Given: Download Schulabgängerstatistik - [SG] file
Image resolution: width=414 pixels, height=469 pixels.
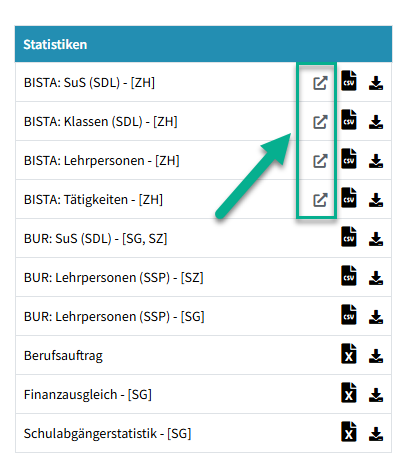Looking at the screenshot, I should (376, 434).
